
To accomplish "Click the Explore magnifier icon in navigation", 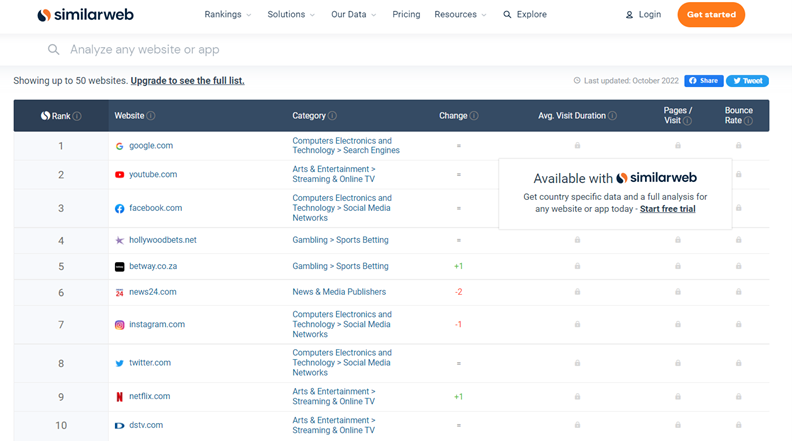I will point(507,15).
